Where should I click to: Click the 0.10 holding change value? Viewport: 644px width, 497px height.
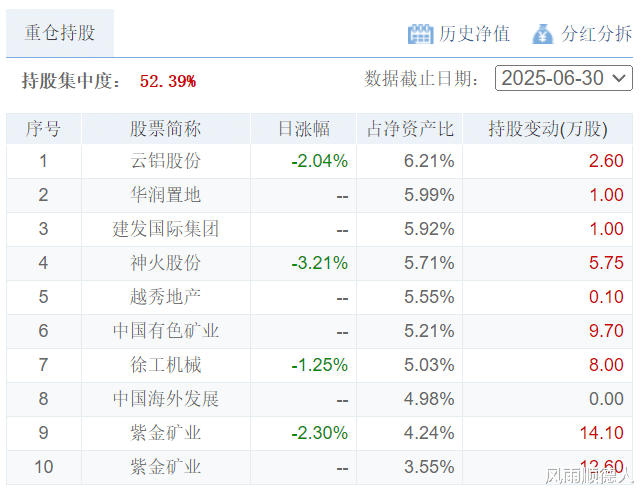606,297
